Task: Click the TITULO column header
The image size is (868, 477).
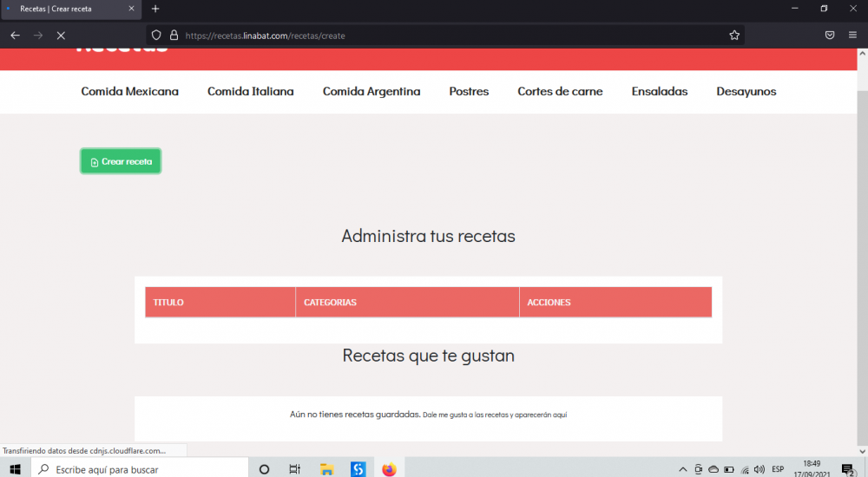Action: click(x=220, y=302)
